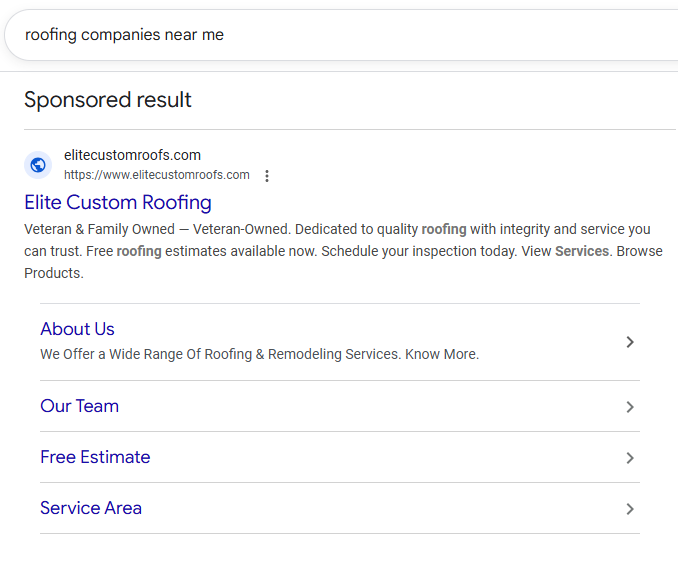Image resolution: width=678 pixels, height=564 pixels.
Task: Click the Sponsored result heading
Action: pos(108,100)
